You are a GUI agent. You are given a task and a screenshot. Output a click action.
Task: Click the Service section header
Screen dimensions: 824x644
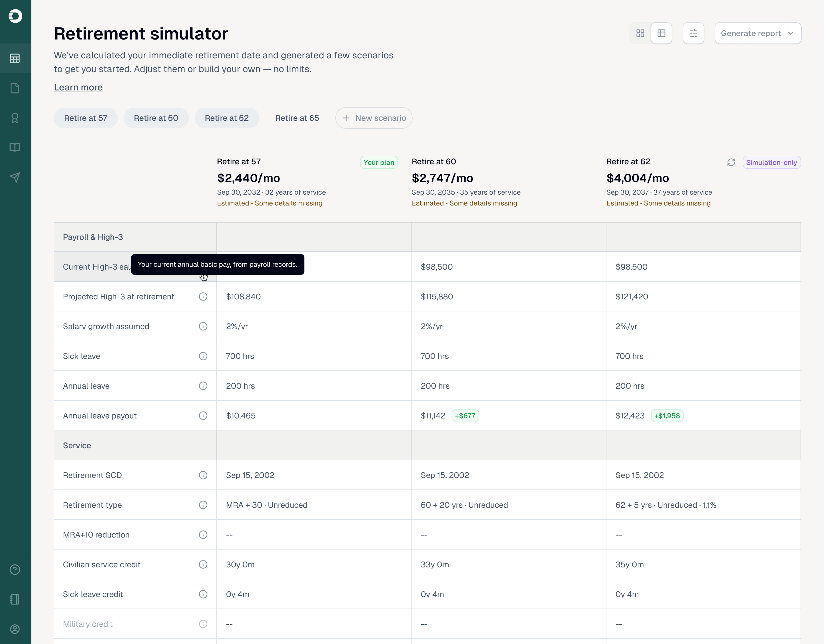point(77,445)
